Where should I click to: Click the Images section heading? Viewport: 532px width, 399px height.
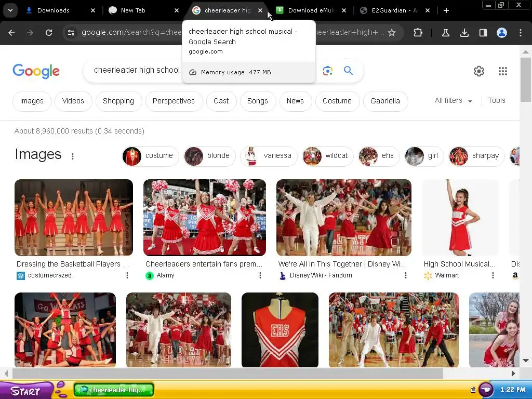38,155
